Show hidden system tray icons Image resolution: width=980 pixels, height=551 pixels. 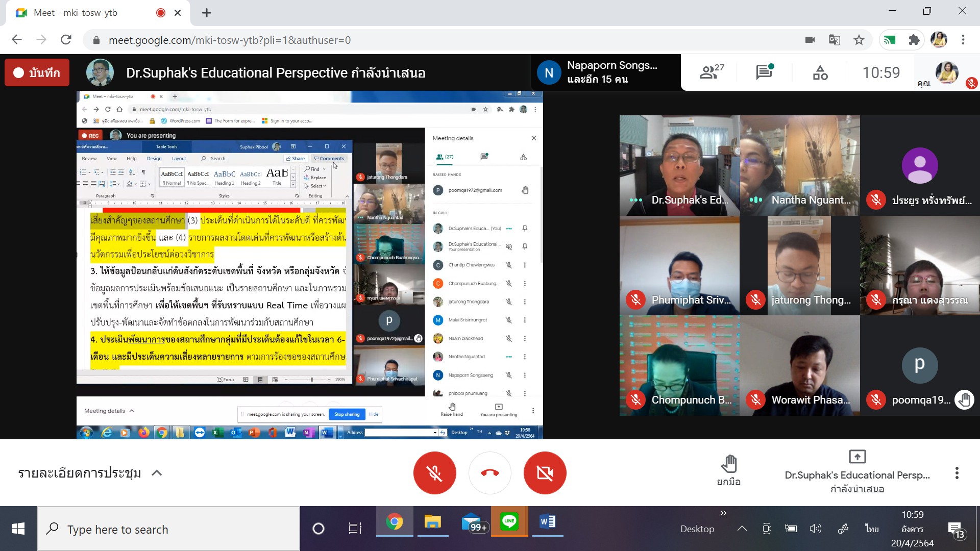742,529
